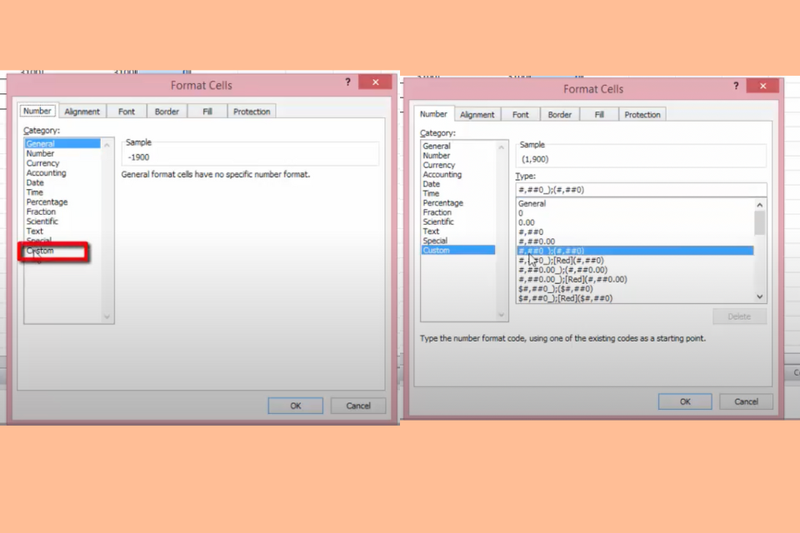
Task: Close the right Format Cells dialog
Action: pyautogui.click(x=763, y=86)
